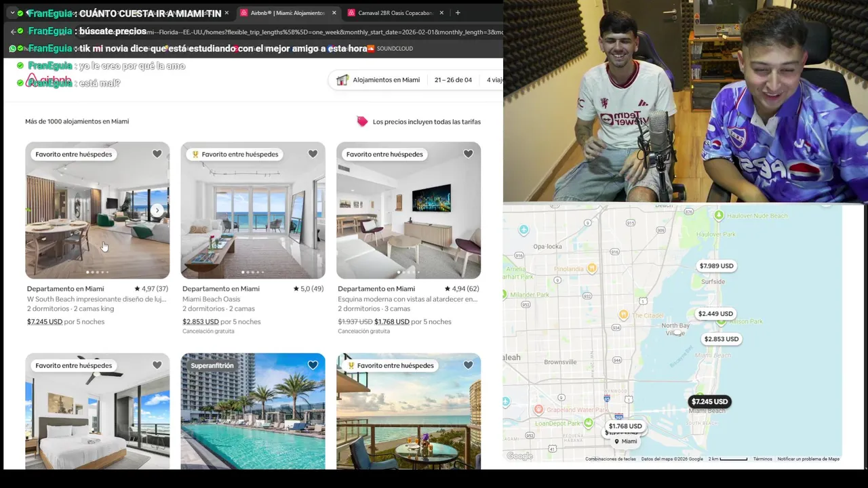Click the Miami location pin label

pyautogui.click(x=625, y=441)
